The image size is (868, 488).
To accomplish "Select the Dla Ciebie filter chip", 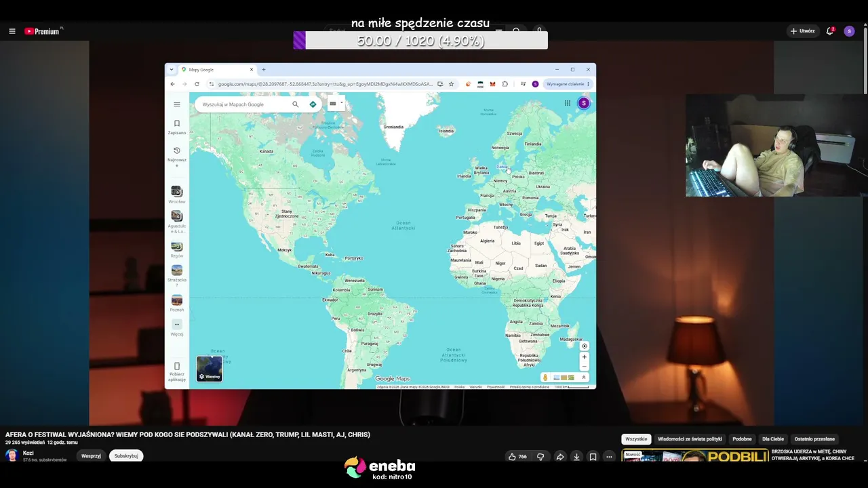I will [772, 439].
